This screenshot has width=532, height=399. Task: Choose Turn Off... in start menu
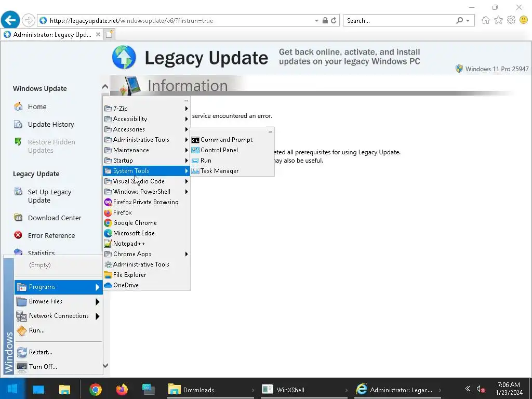pos(58,367)
